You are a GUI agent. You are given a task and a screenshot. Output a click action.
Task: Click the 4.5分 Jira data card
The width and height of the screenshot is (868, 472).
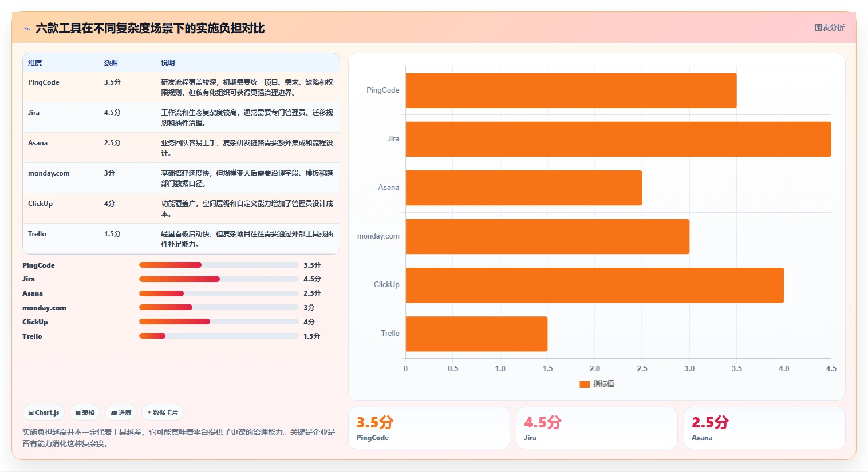[597, 428]
